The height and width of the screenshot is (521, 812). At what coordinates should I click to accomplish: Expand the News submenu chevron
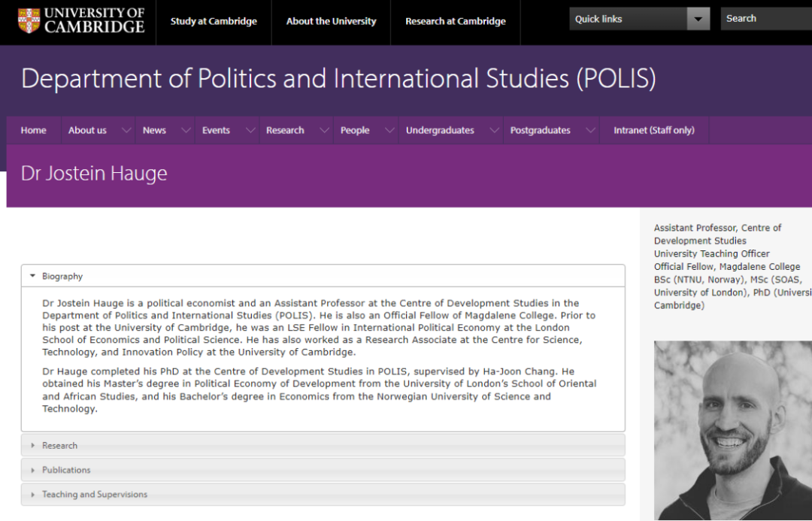[x=186, y=130]
